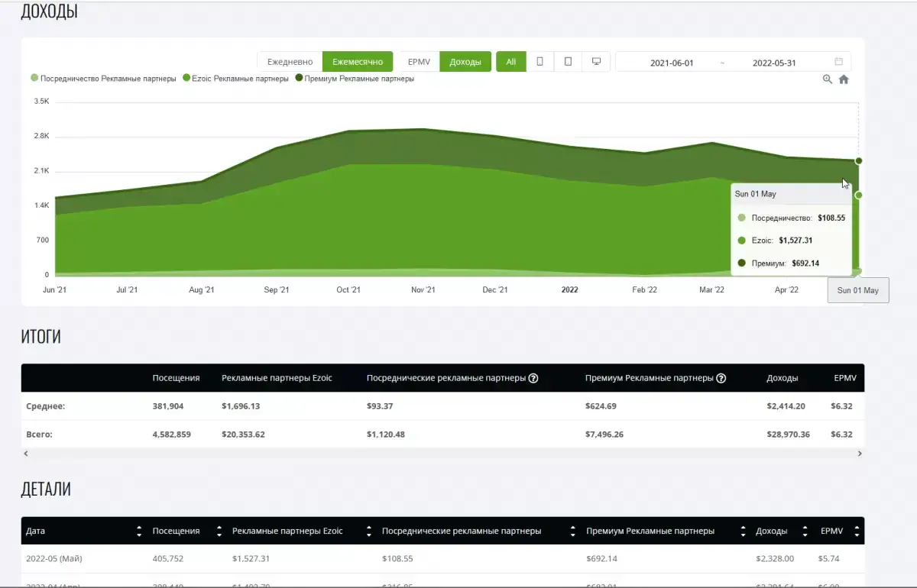The height and width of the screenshot is (588, 917).
Task: Switch chart to Ежедневно view
Action: click(x=290, y=62)
